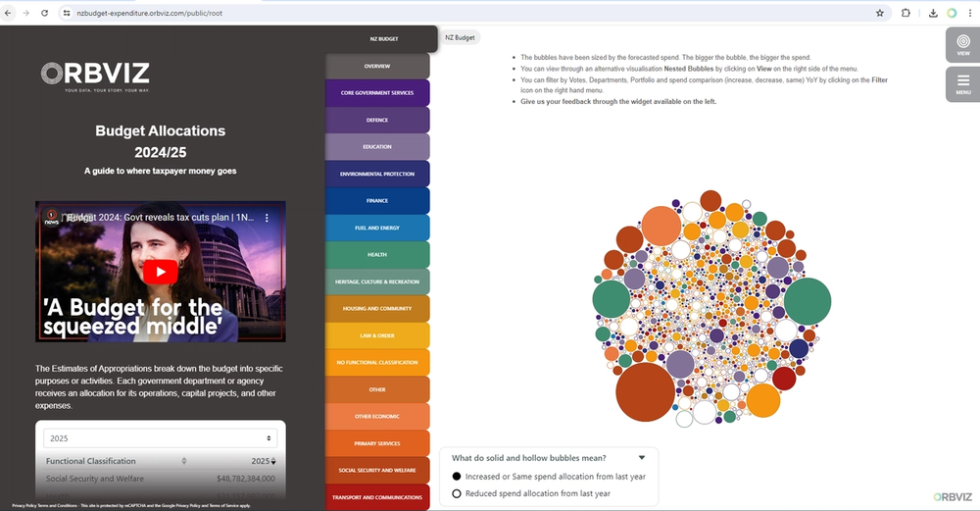Open the Privacy Policy footer link

(x=24, y=505)
